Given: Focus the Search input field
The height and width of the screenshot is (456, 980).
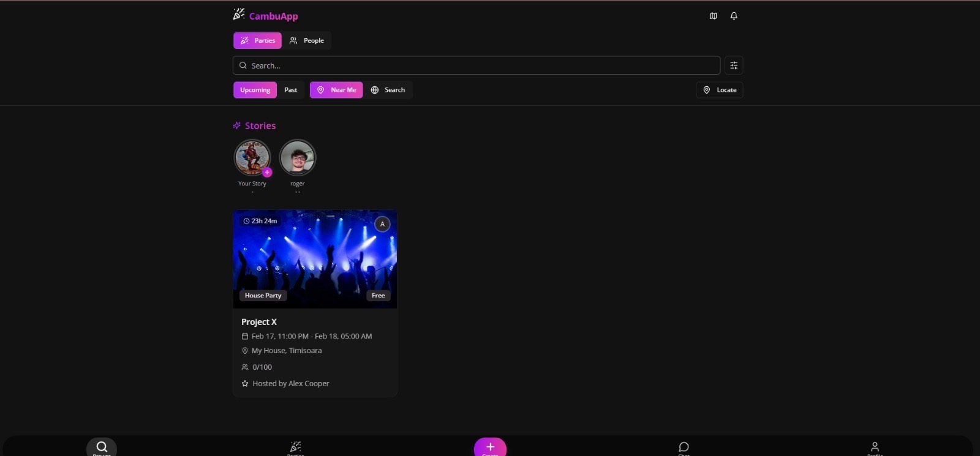Looking at the screenshot, I should point(477,65).
